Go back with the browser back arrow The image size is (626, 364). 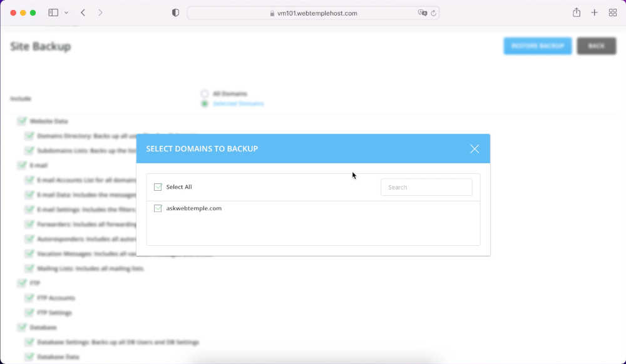[x=83, y=13]
